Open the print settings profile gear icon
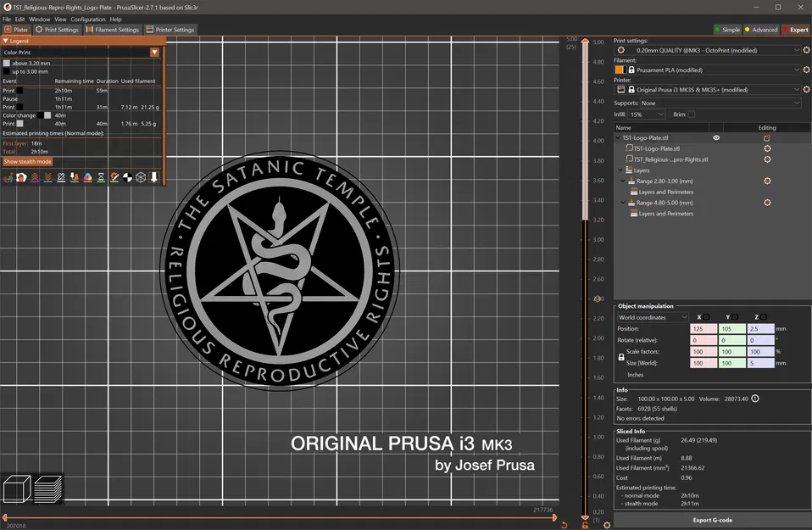Screen dimensions: 812x530 [807, 50]
